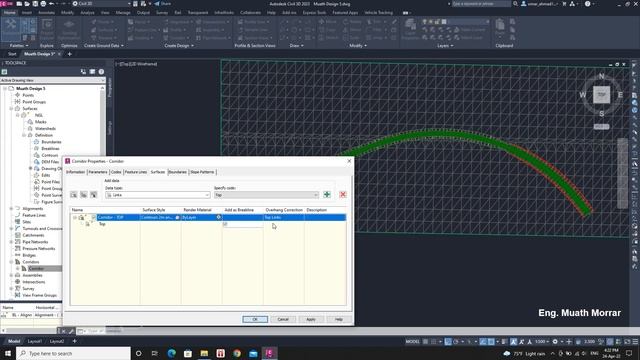Collapse the Definition tree node
The height and width of the screenshot is (360, 640).
[24, 135]
